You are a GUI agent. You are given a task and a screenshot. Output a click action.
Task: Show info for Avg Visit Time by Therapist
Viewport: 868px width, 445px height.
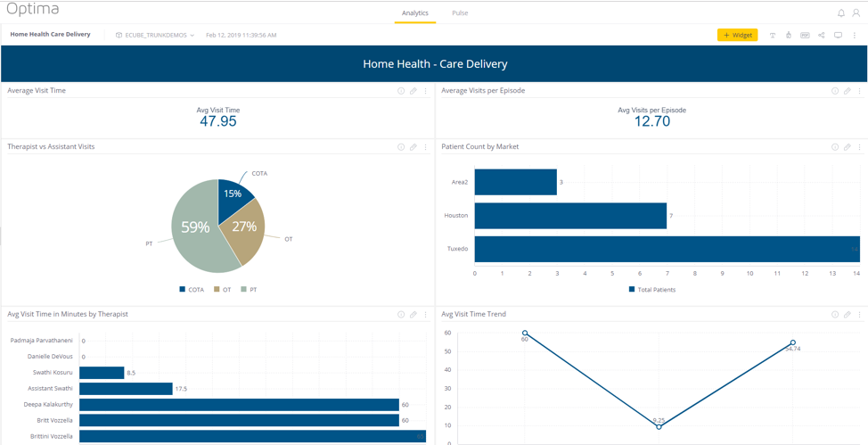pos(401,314)
